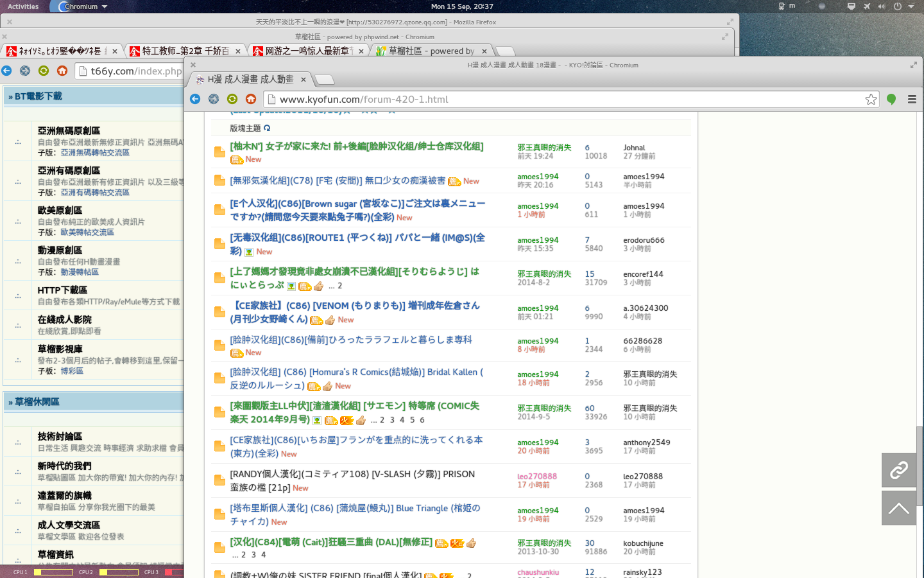The height and width of the screenshot is (578, 924).
Task: Click folder icon in the erodoru666 thread row
Action: pos(219,244)
